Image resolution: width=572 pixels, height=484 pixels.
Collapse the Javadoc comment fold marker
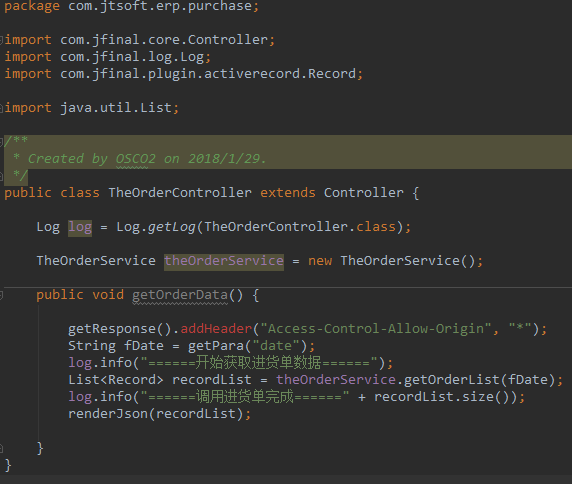pos(1,141)
